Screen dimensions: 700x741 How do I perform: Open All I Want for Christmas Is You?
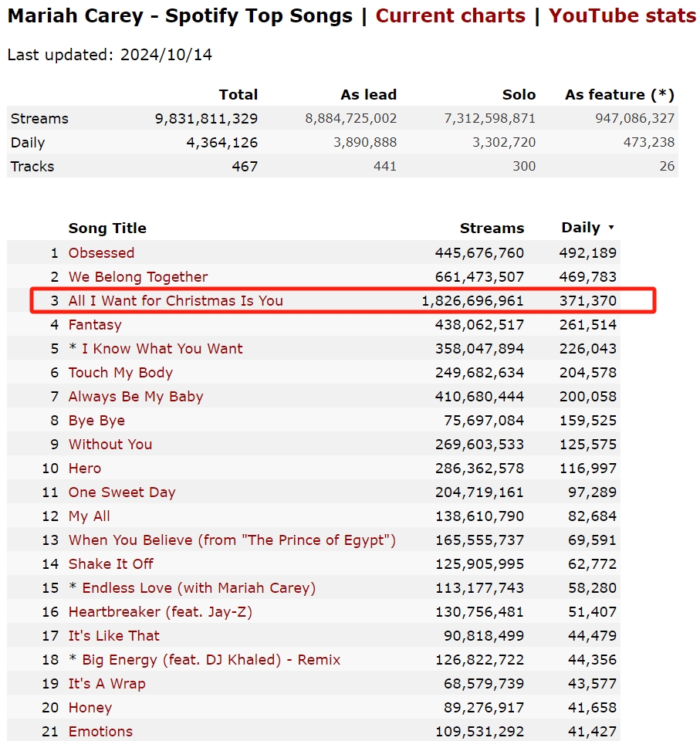(x=176, y=301)
